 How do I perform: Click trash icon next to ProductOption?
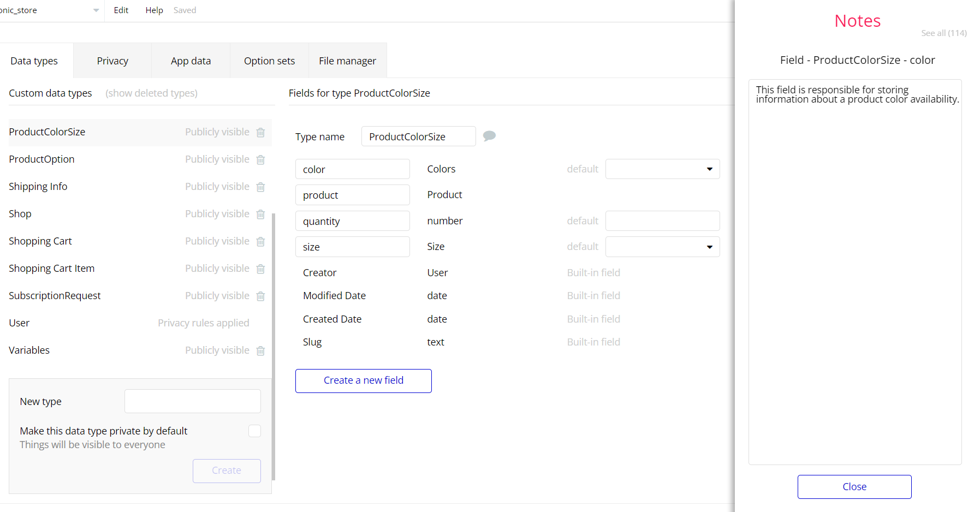pyautogui.click(x=260, y=160)
